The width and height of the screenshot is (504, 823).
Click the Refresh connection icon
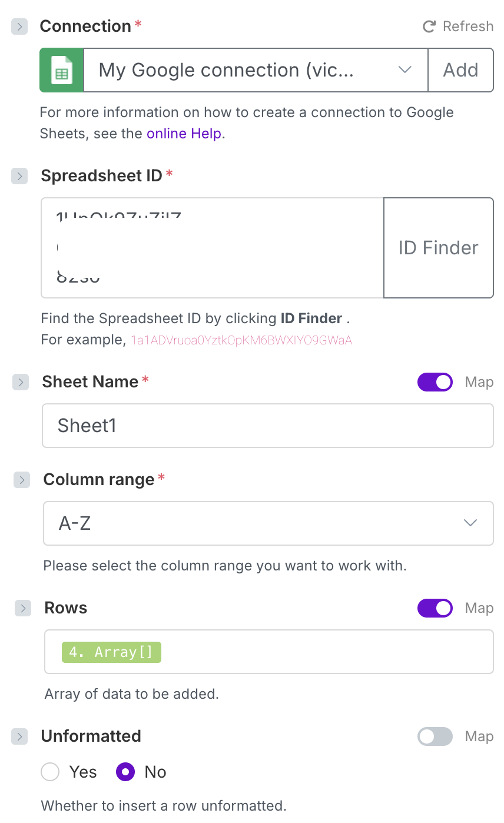(x=429, y=26)
